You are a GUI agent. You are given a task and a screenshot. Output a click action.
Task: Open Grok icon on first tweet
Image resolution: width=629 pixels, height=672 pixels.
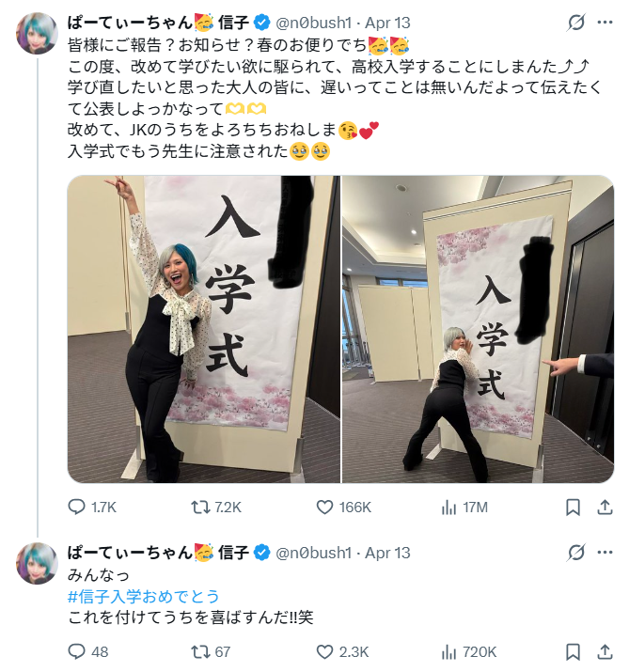pyautogui.click(x=575, y=23)
